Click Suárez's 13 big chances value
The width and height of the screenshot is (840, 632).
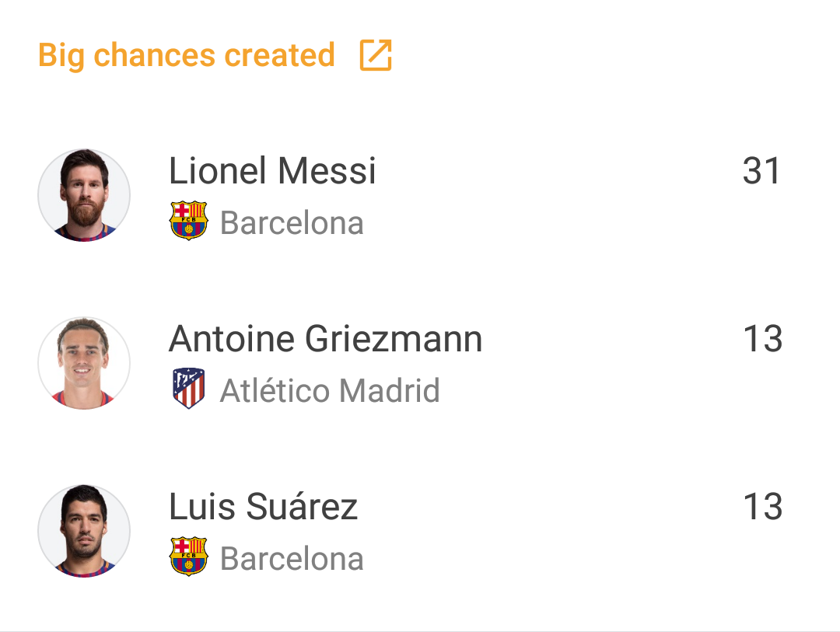(763, 507)
